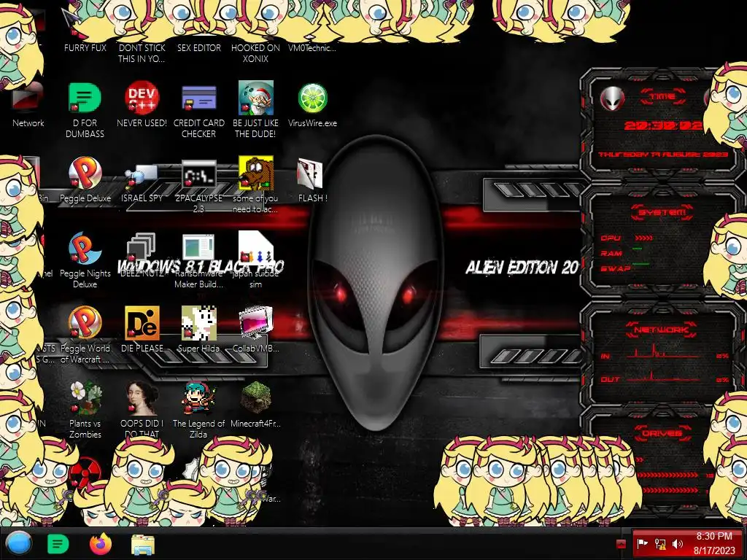Image resolution: width=747 pixels, height=560 pixels.
Task: Launch Peggle World of Warcraft icon
Action: pos(85,322)
